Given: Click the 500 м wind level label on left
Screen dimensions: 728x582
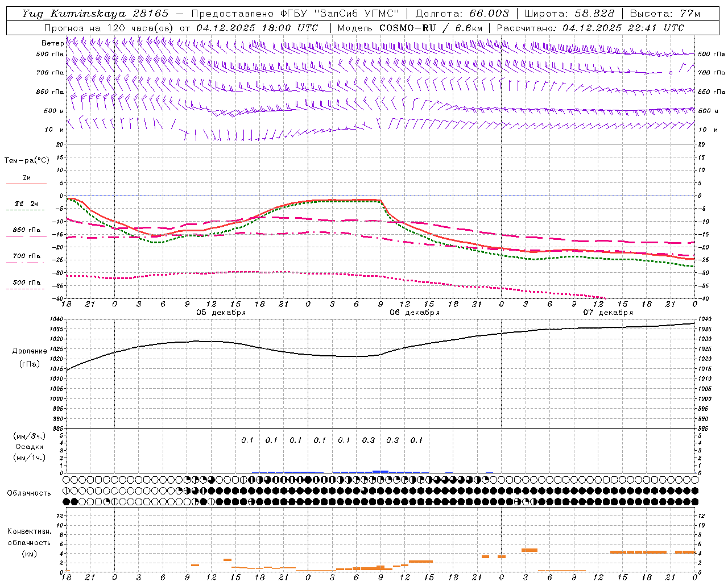Looking at the screenshot, I should tap(54, 111).
